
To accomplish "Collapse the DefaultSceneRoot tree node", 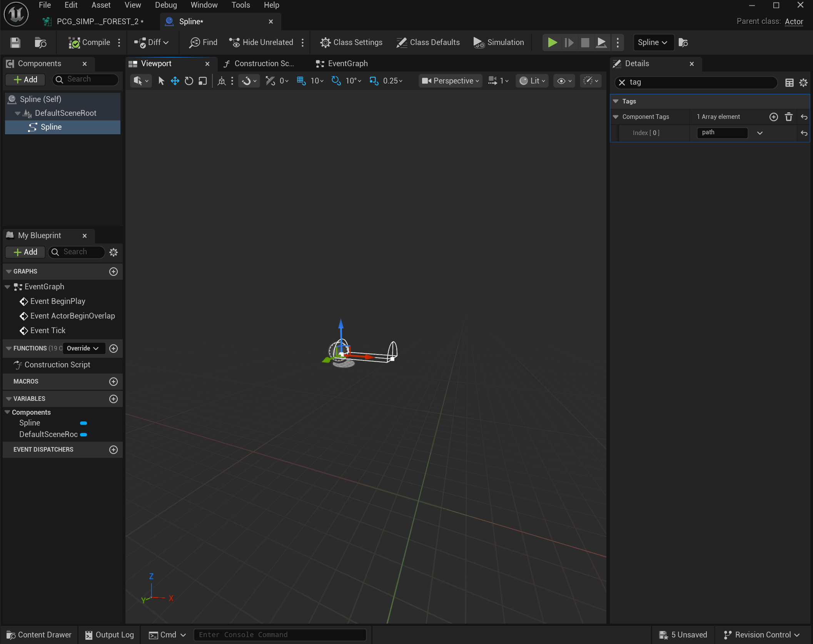I will pos(17,113).
